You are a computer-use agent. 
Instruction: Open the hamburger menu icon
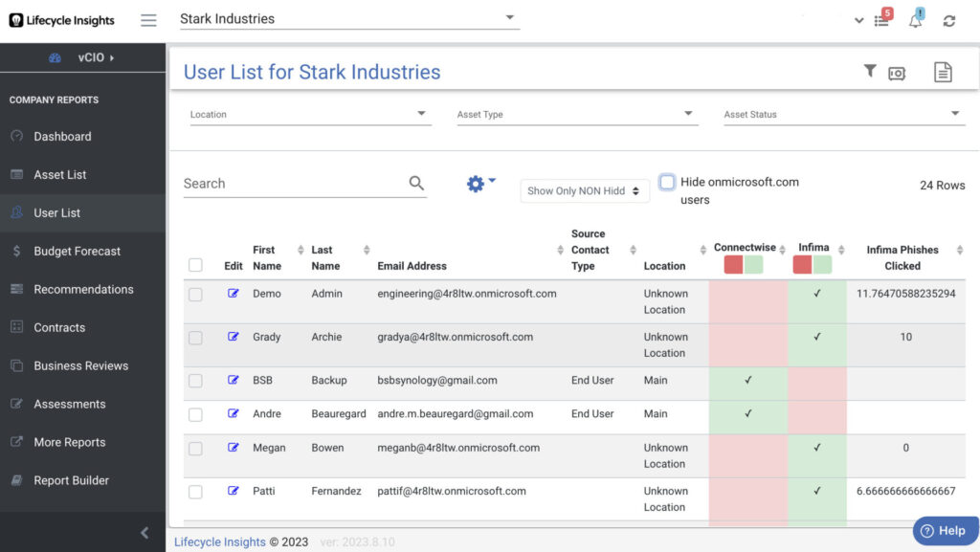148,20
